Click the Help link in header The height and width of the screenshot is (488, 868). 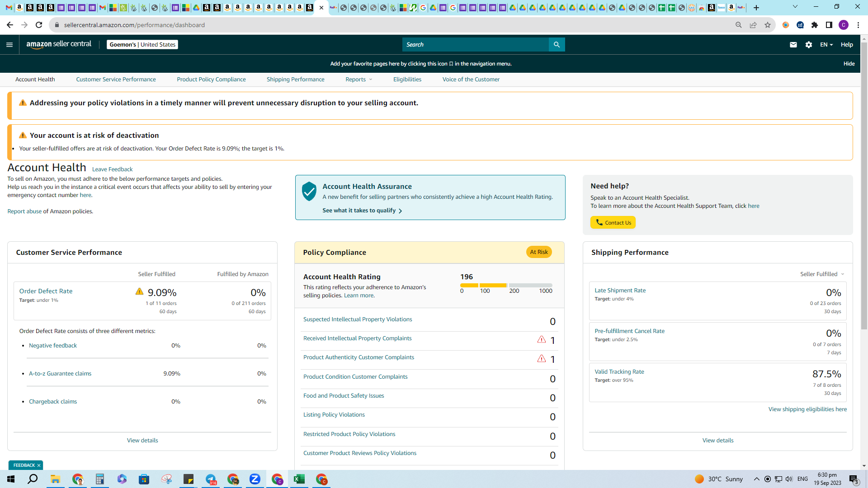click(x=847, y=44)
